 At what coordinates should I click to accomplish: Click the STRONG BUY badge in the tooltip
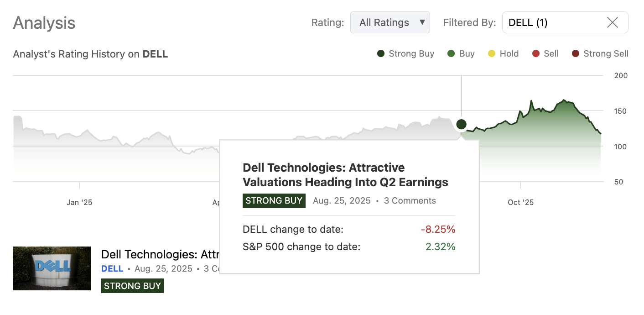point(274,200)
